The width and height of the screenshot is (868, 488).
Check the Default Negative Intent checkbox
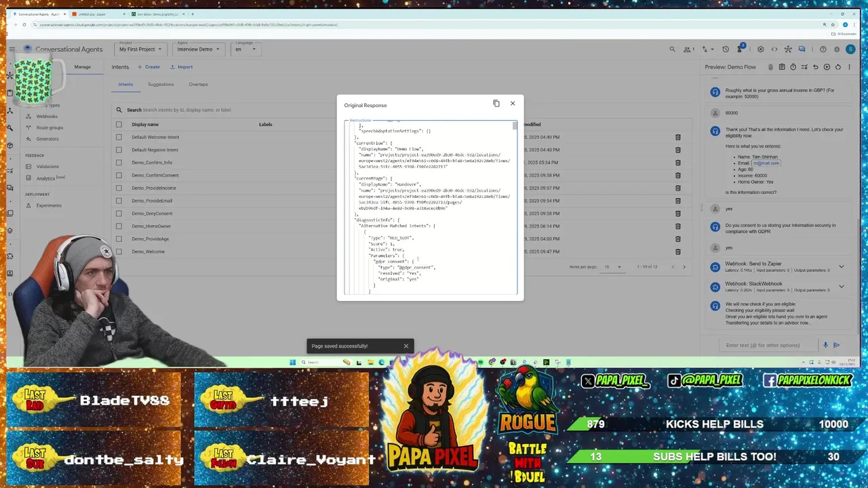click(x=119, y=150)
